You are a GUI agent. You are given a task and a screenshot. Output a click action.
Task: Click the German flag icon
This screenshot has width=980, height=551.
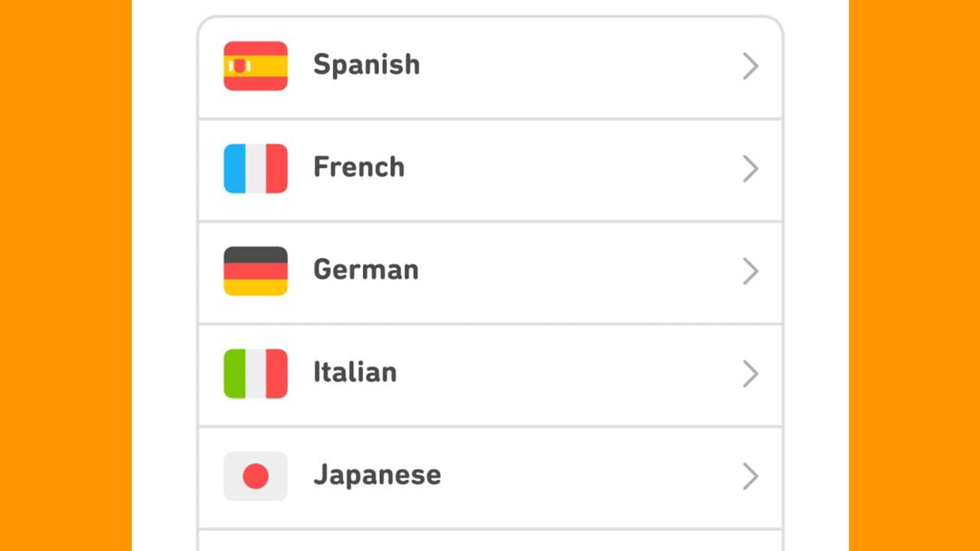[x=255, y=271]
